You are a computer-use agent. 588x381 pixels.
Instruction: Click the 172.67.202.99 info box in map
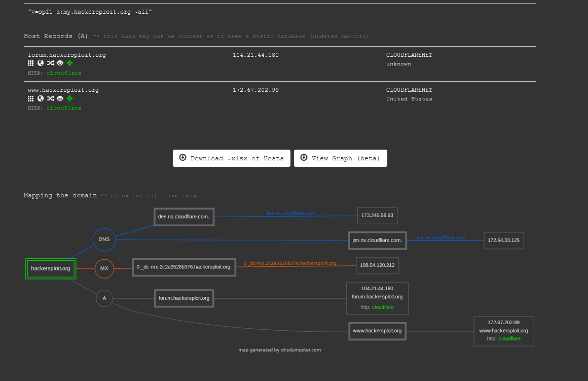point(504,331)
